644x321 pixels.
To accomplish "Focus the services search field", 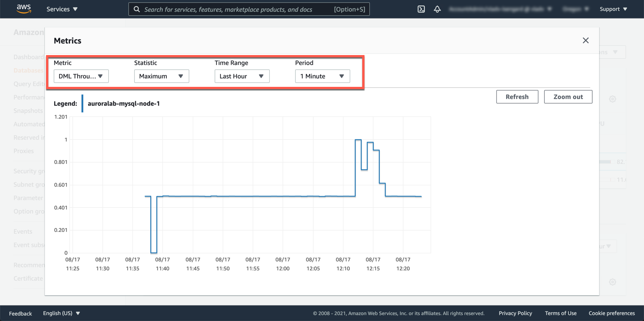I will click(x=237, y=9).
